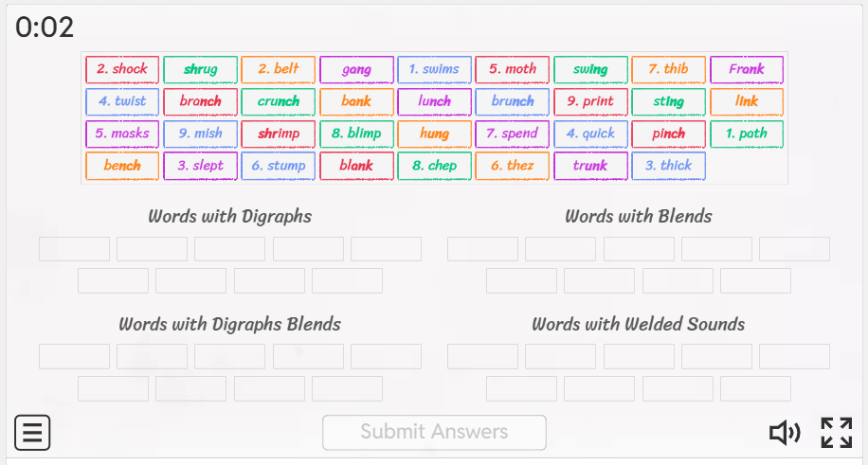
Task: Select the '6. stump' word tile
Action: coord(279,166)
